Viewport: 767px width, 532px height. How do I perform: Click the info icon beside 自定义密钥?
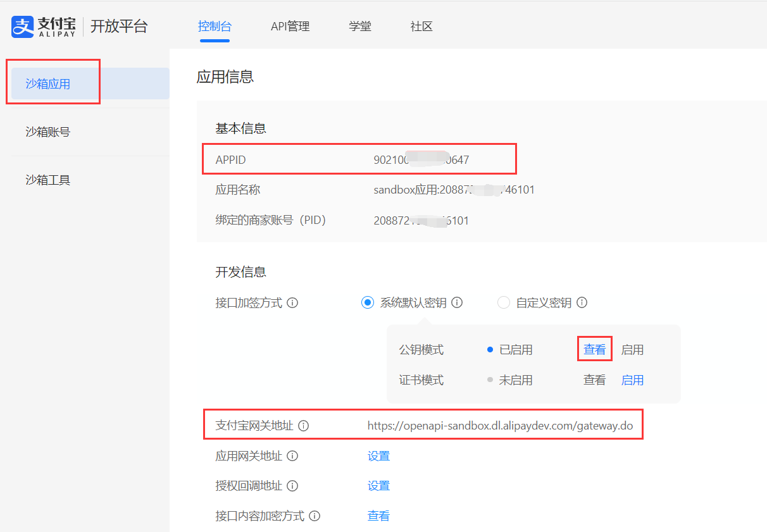click(x=582, y=303)
